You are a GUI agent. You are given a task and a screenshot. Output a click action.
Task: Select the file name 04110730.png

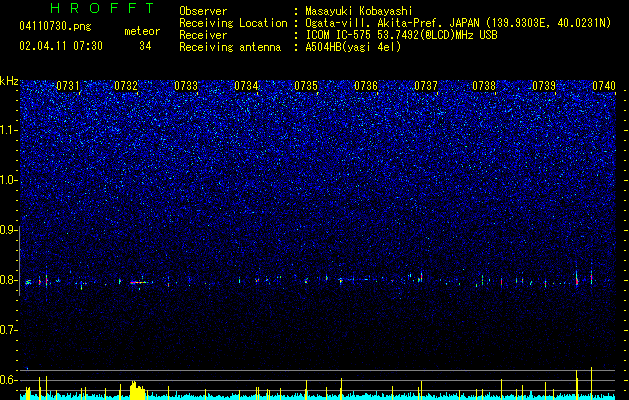(55, 26)
